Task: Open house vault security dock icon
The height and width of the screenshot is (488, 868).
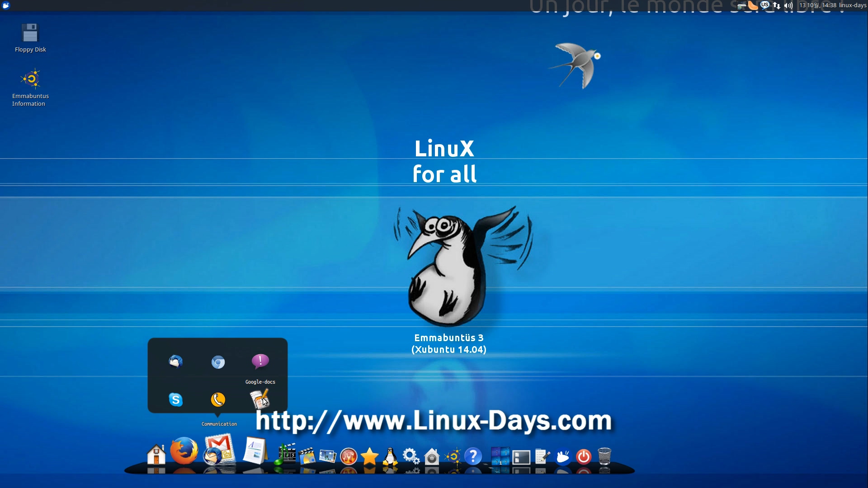Action: [x=432, y=456]
